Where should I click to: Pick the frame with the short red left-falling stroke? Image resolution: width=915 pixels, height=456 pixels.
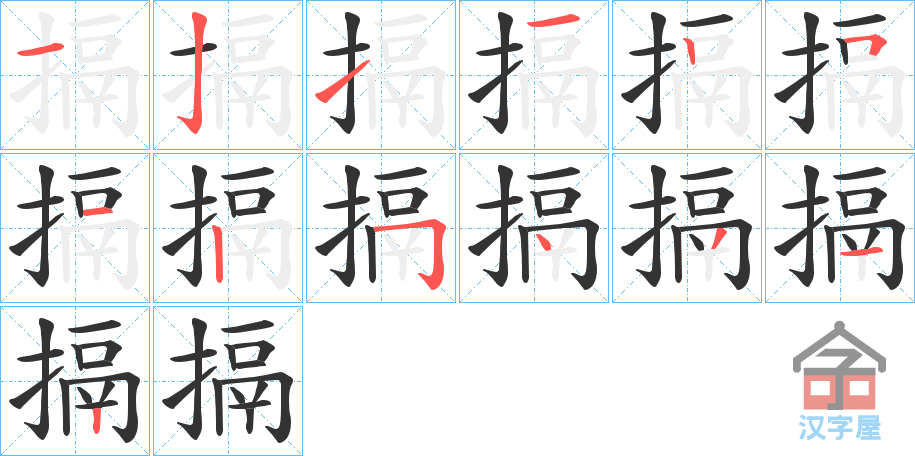(687, 228)
